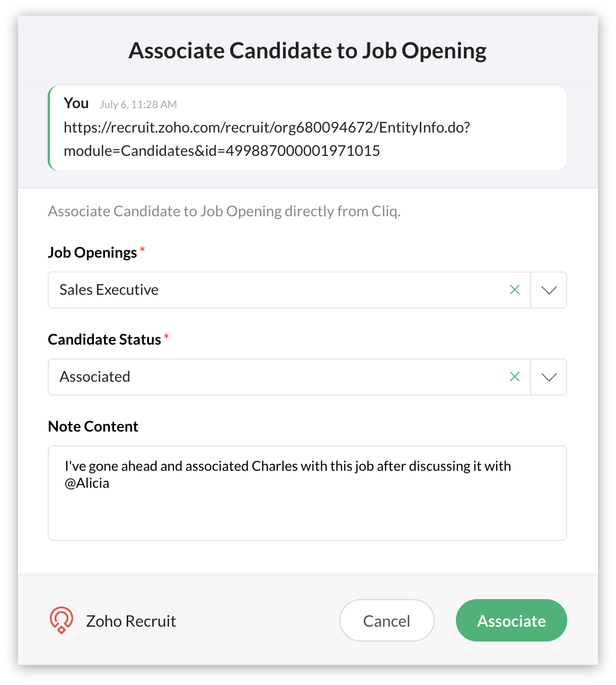Open the recruit.zoho.com candidate URL
The width and height of the screenshot is (616, 685).
coord(267,139)
